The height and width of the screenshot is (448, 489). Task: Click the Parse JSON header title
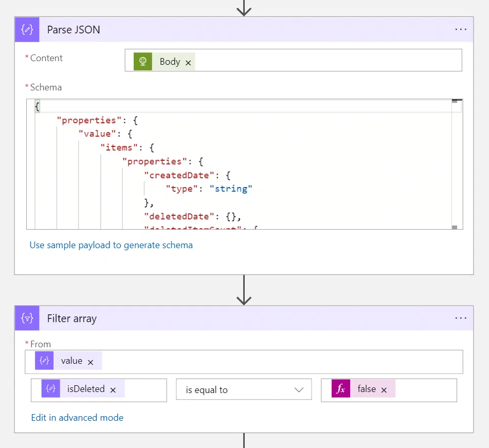coord(74,30)
